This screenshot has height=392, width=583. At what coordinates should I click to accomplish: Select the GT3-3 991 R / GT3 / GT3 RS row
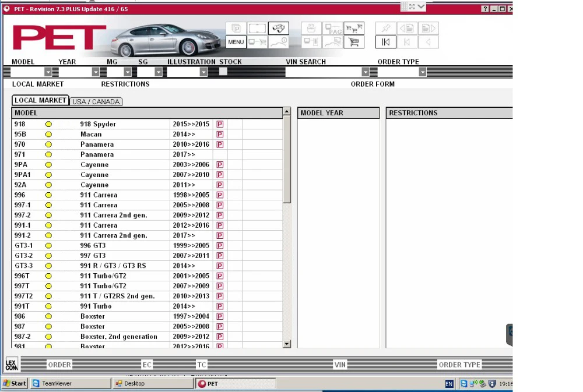tap(147, 266)
